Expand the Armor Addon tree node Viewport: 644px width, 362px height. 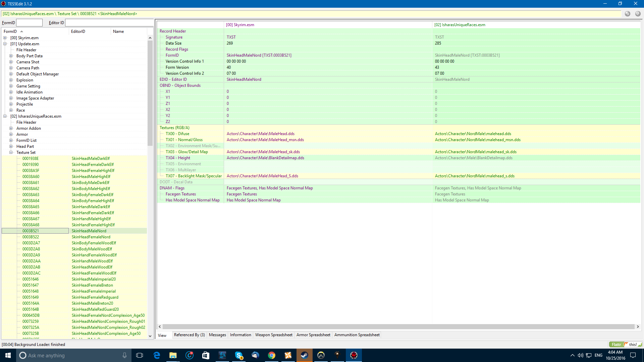11,128
